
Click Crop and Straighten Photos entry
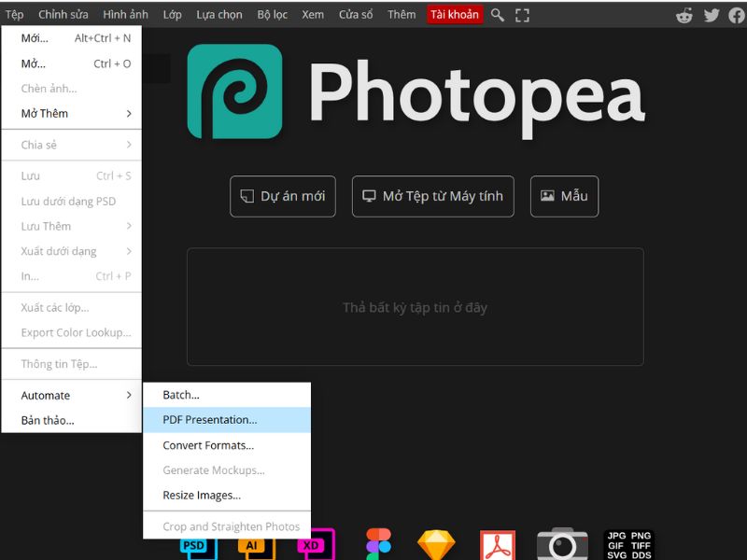click(227, 526)
